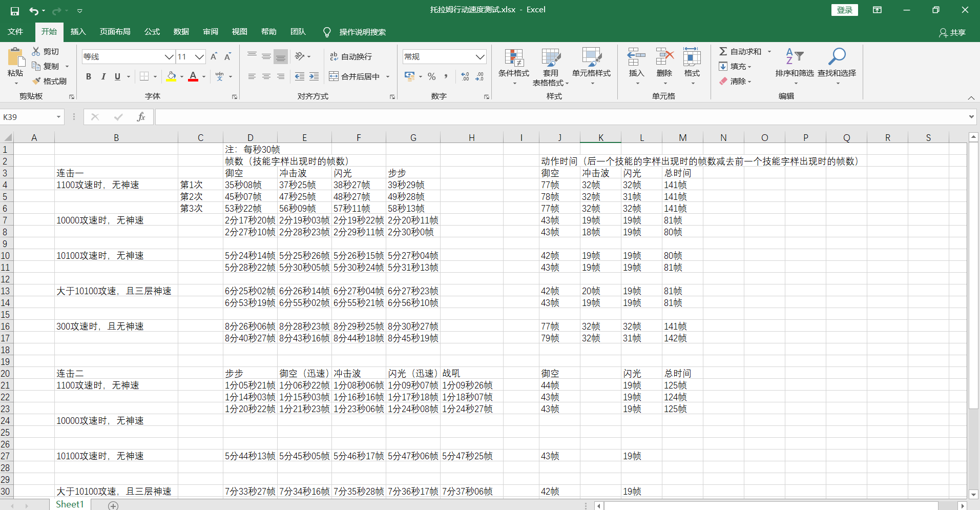Click the insert function fx icon

[x=141, y=117]
